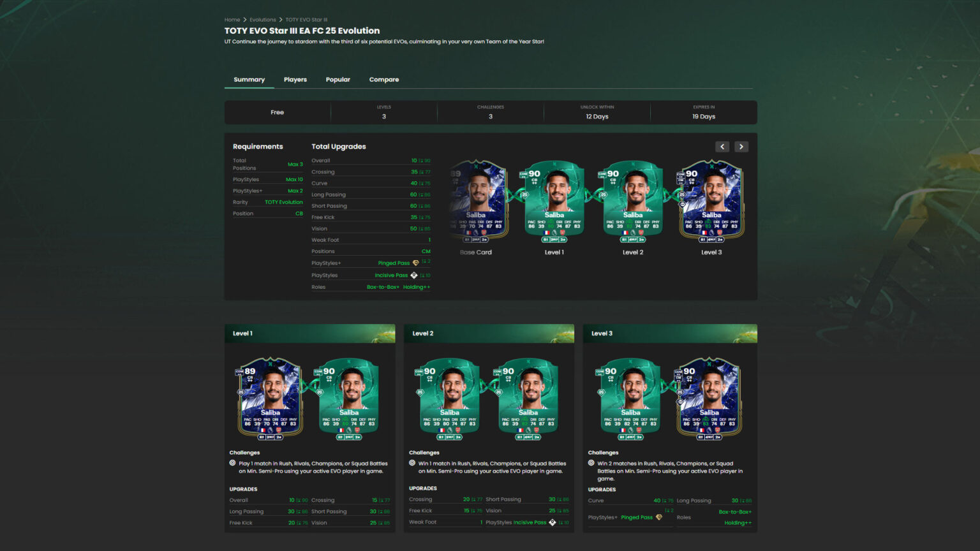
Task: Click the Holding++ role in Level 3 upgrades
Action: (x=738, y=522)
